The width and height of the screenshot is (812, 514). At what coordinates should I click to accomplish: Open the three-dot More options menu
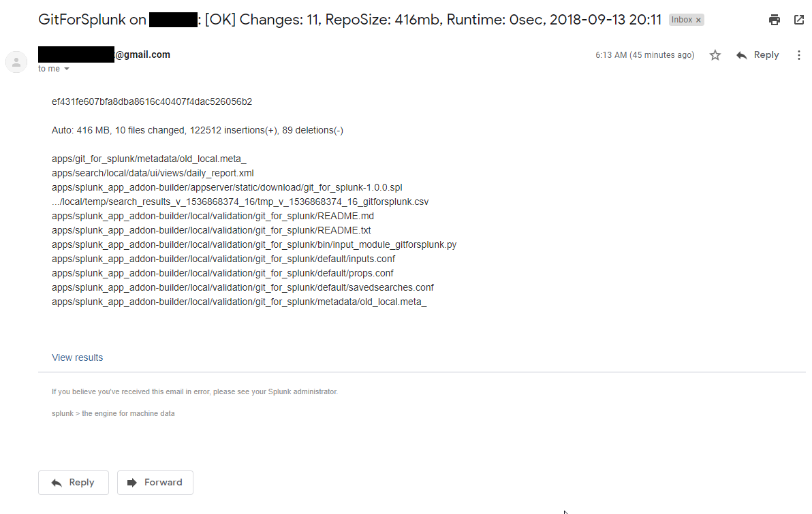point(799,55)
